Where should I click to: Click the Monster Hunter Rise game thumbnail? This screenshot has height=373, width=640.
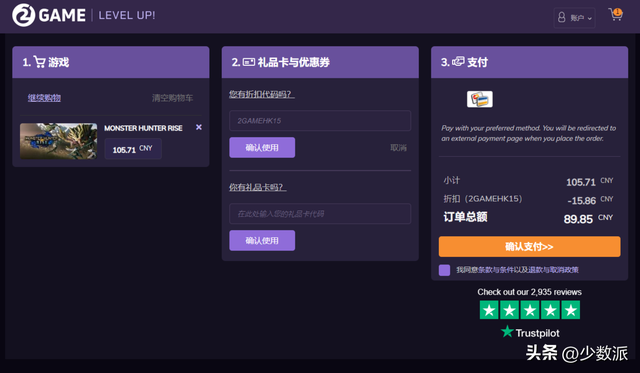pyautogui.click(x=59, y=141)
